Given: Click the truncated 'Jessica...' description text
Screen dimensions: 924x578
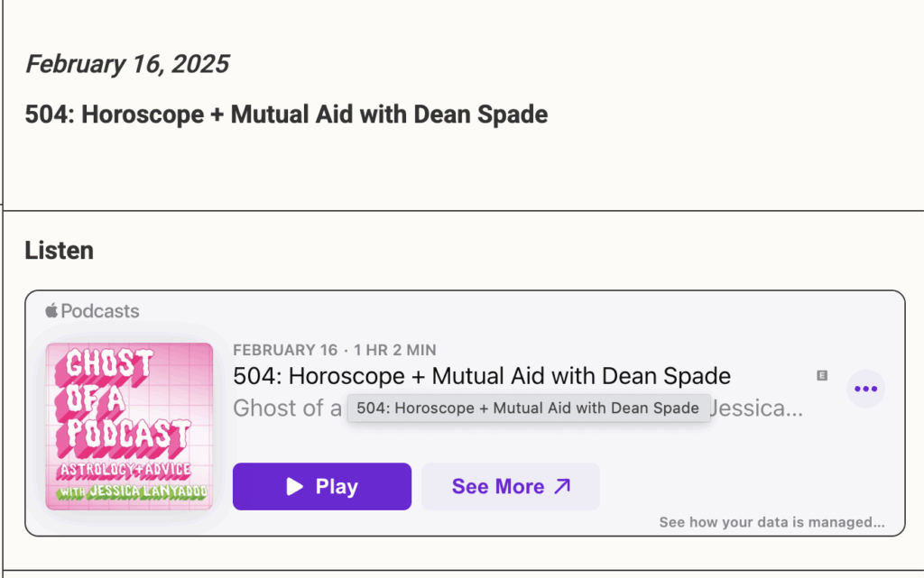Looking at the screenshot, I should tap(756, 408).
